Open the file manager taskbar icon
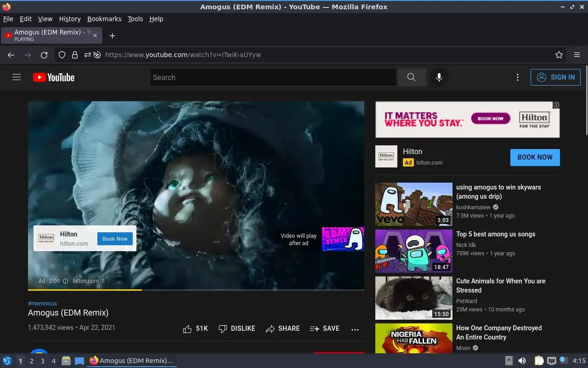The height and width of the screenshot is (368, 588). 66,361
